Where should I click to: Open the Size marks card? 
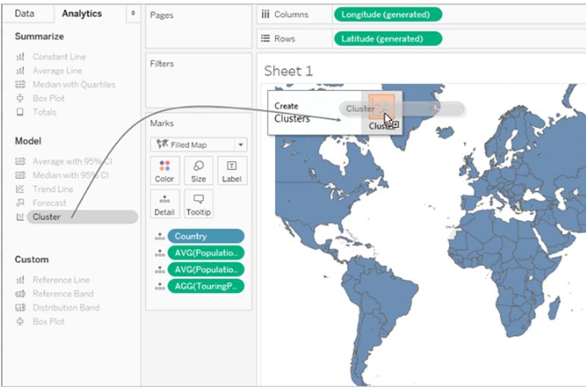pyautogui.click(x=198, y=171)
